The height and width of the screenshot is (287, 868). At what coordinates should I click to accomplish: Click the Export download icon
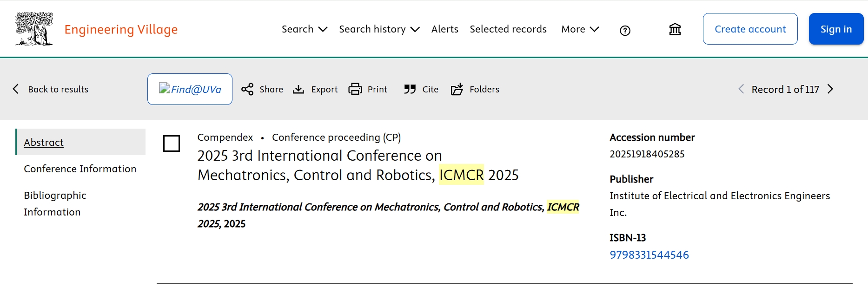click(x=298, y=89)
